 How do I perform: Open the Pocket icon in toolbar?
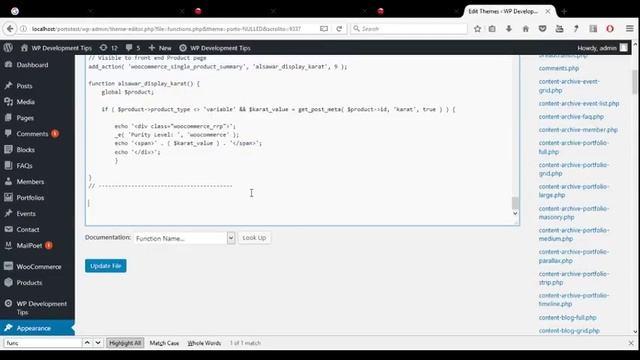[542, 29]
